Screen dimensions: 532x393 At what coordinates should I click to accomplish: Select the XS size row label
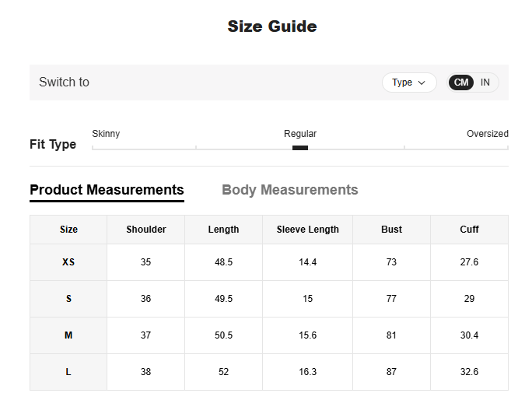[68, 262]
